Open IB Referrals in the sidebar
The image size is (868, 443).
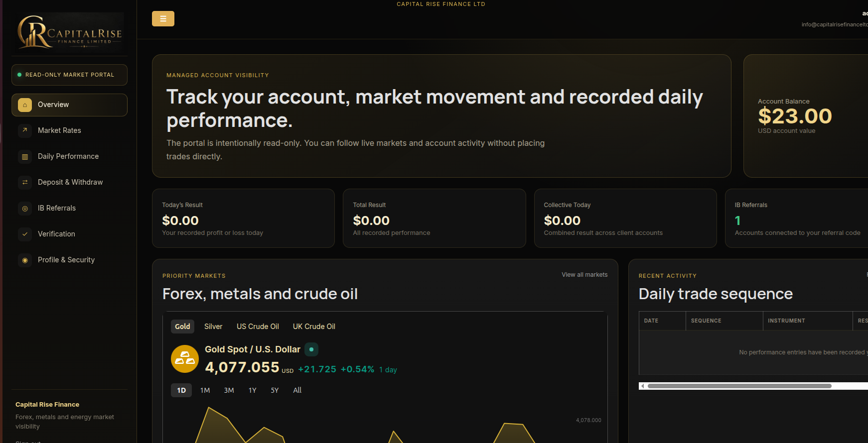[x=69, y=208]
